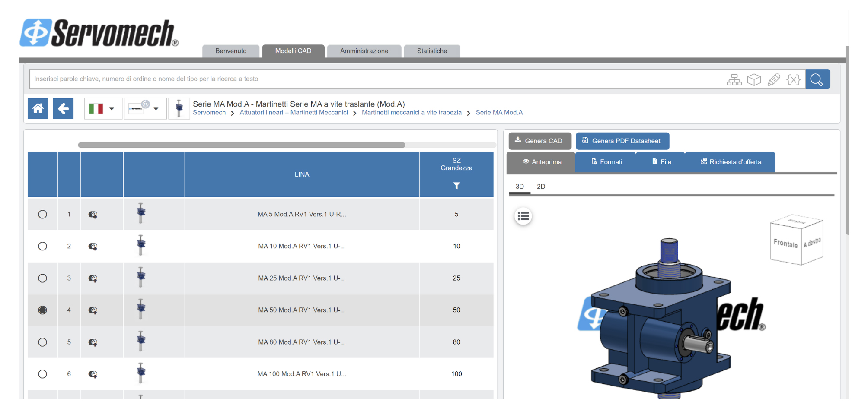Select the Frontale face of view cube
868x408 pixels.
(785, 244)
